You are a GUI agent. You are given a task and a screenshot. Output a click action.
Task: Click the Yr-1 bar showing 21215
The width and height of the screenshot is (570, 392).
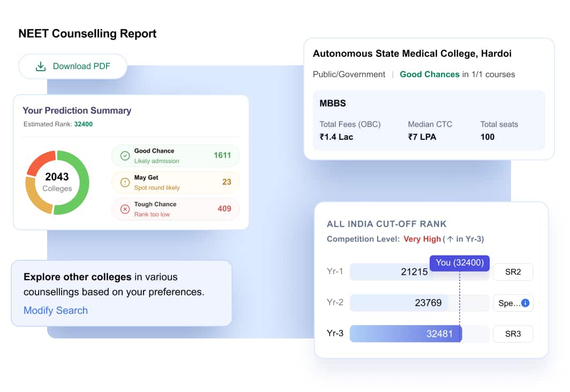391,272
